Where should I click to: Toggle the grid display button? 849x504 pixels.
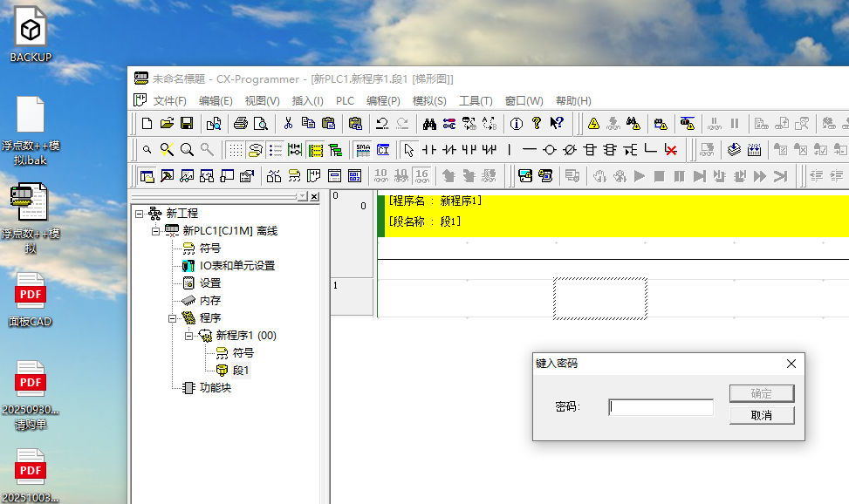(235, 150)
